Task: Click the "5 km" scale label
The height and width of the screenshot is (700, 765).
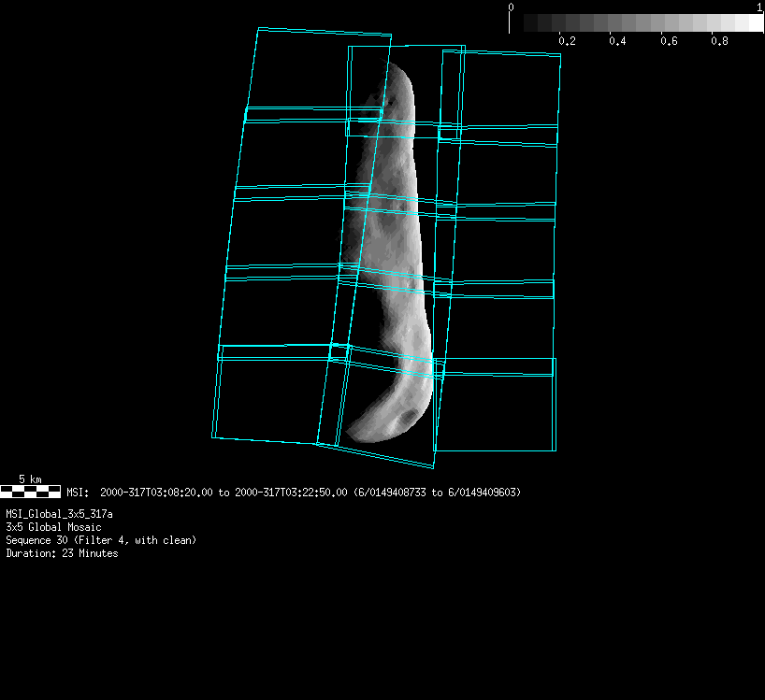Action: click(x=30, y=479)
